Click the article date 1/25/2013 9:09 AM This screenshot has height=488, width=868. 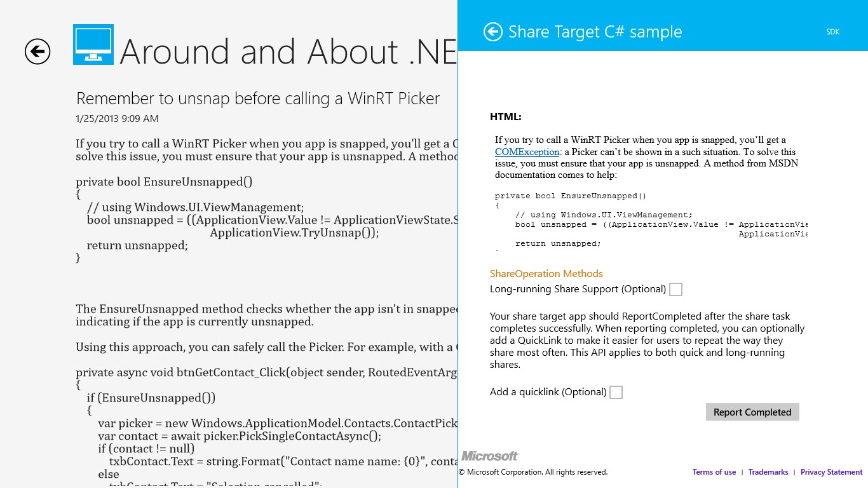[117, 119]
